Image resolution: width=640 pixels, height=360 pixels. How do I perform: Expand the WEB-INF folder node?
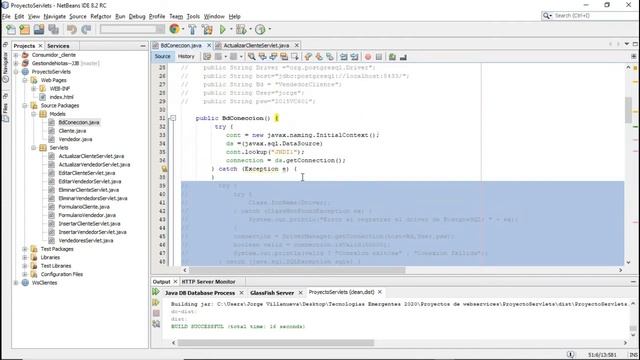point(34,89)
